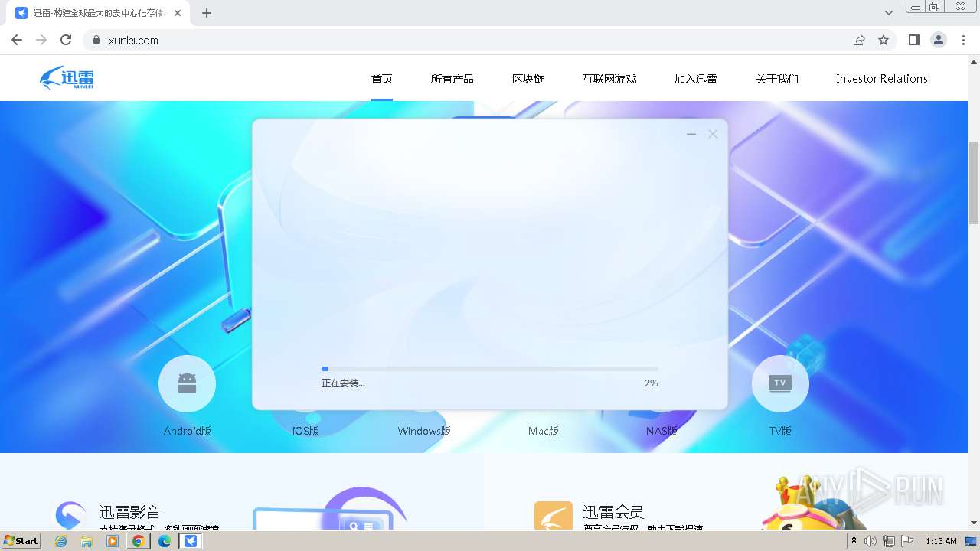Open the Windows Start menu
The image size is (980, 551).
[x=21, y=540]
